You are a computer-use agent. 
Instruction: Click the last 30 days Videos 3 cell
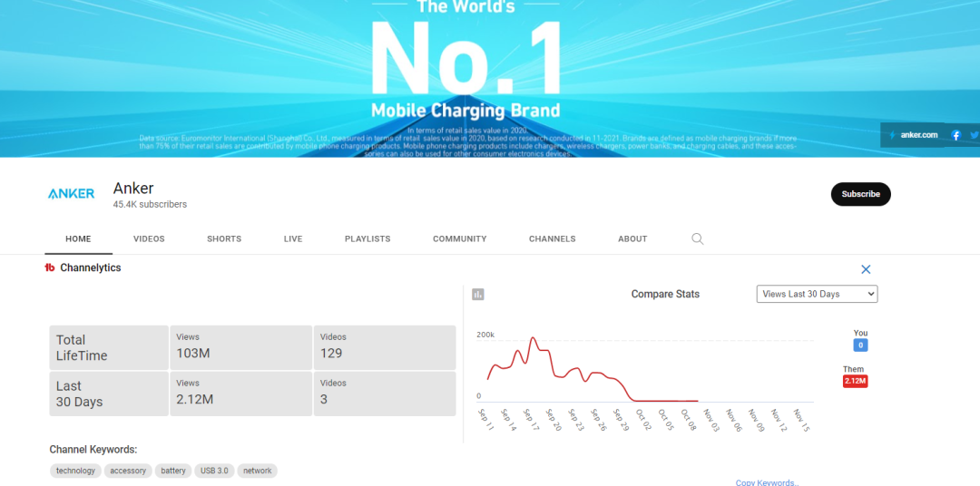click(385, 394)
